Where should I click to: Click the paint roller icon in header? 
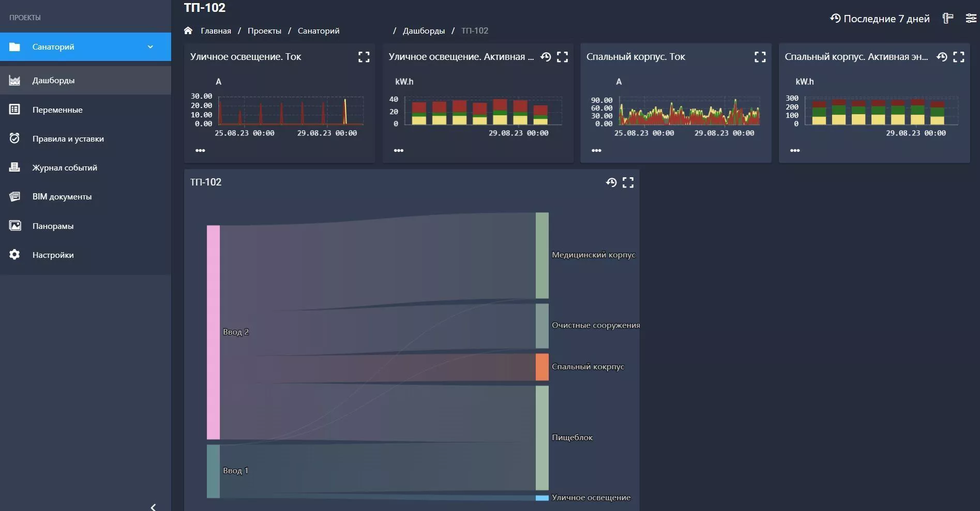[948, 18]
